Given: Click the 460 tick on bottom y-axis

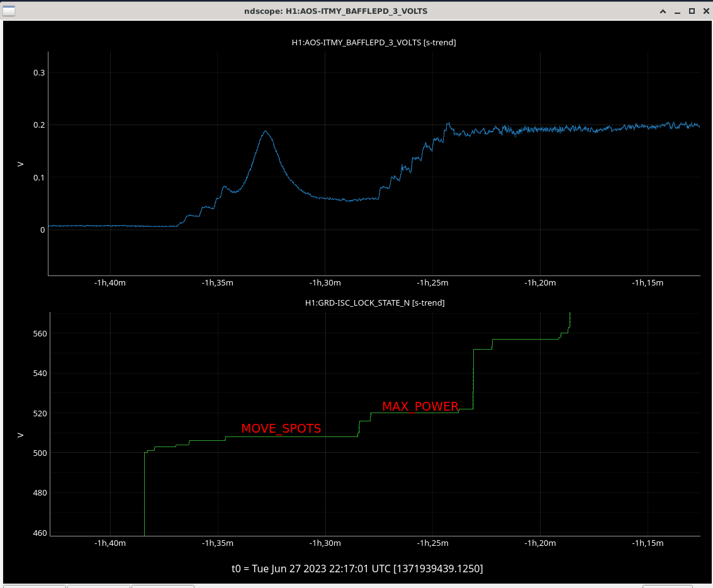Looking at the screenshot, I should tap(39, 533).
